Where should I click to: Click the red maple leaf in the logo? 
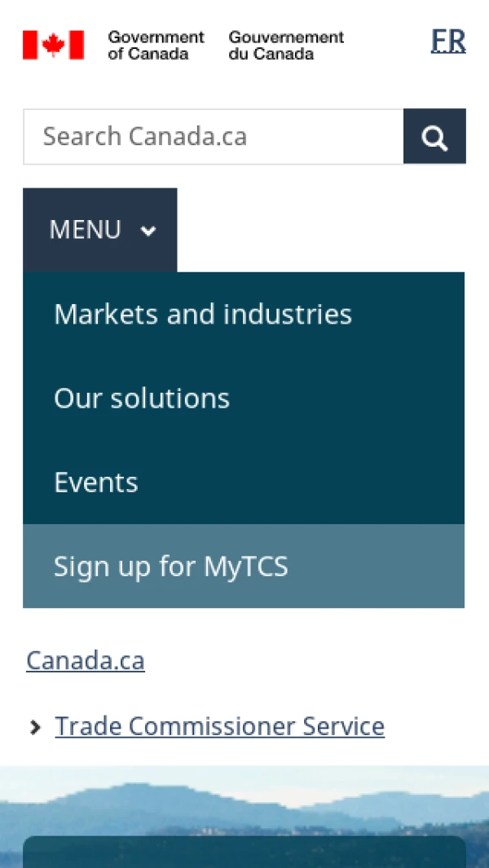click(53, 45)
